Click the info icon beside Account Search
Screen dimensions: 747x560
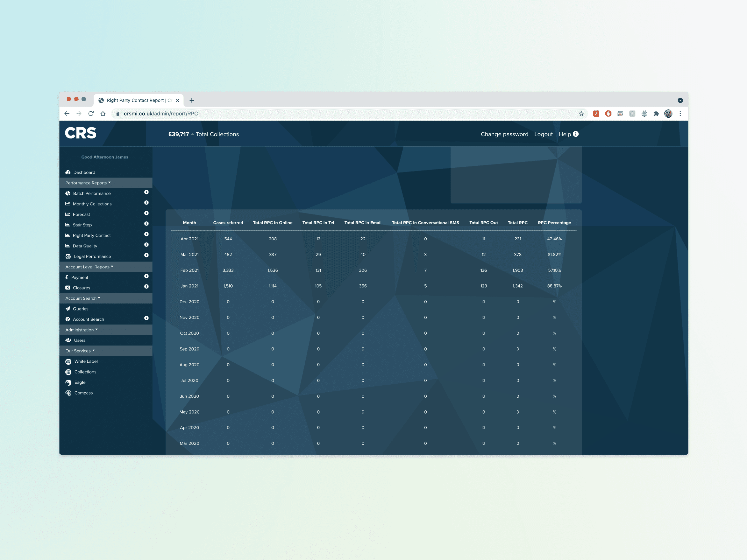[x=146, y=318]
